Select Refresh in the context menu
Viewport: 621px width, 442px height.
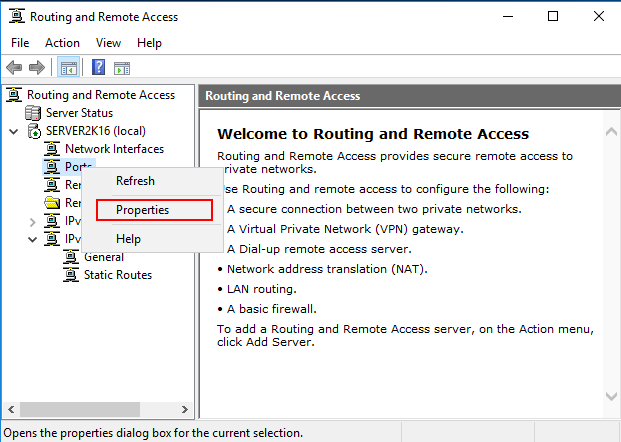[x=135, y=181]
